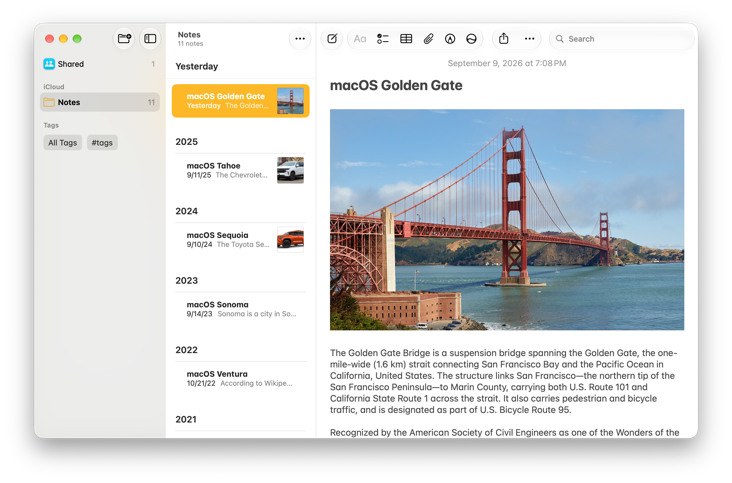The height and width of the screenshot is (483, 732).
Task: Click the magnifying glass search icon
Action: point(559,39)
